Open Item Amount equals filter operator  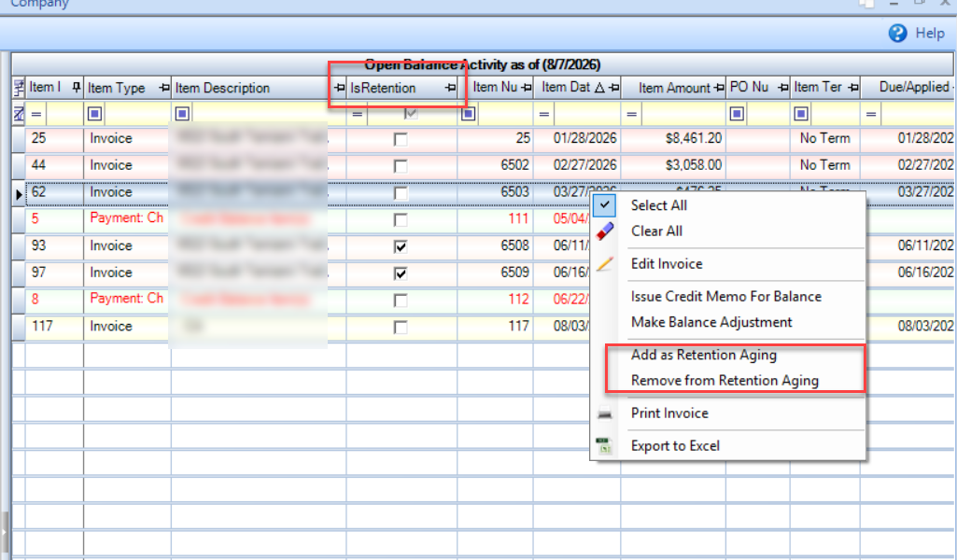point(632,114)
